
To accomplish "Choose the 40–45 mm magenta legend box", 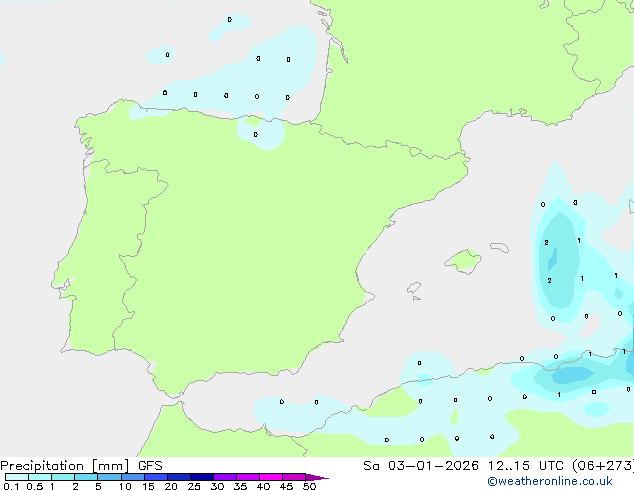I will pos(271,477).
